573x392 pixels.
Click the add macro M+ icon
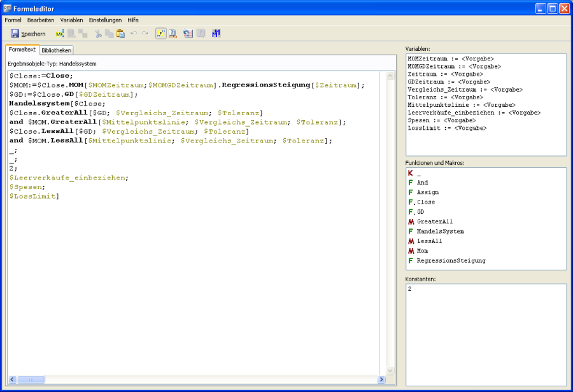click(59, 34)
